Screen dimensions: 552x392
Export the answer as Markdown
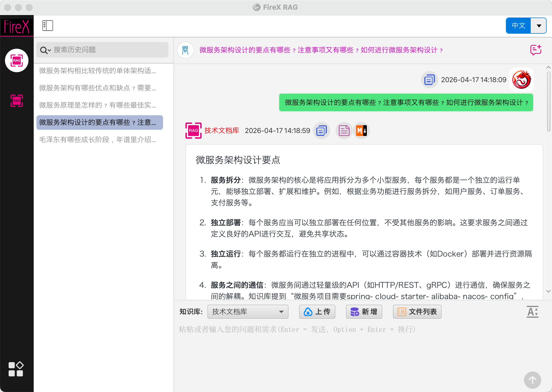[x=361, y=131]
